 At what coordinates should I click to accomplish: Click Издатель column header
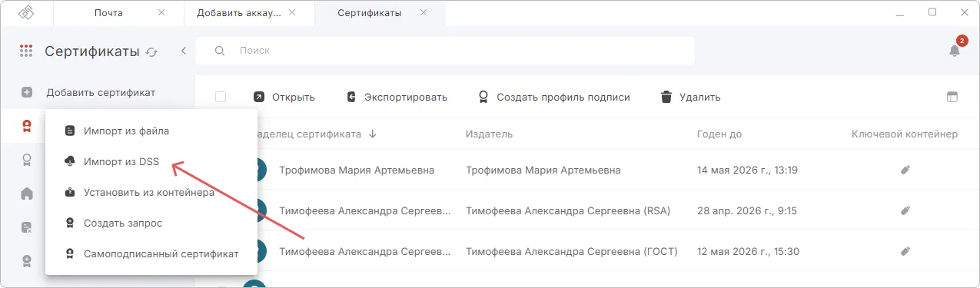(489, 134)
